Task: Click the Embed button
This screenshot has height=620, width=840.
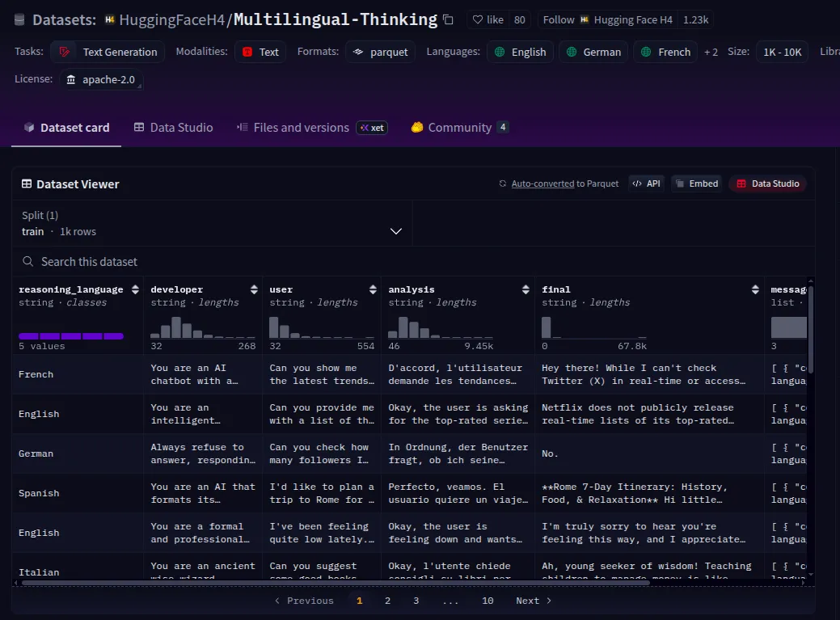Action: point(695,183)
